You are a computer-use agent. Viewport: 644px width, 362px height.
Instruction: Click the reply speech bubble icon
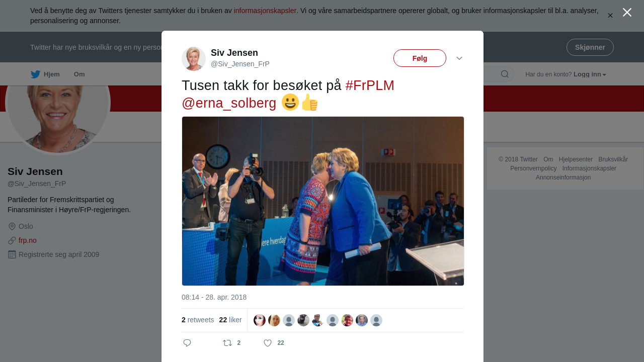click(x=187, y=343)
